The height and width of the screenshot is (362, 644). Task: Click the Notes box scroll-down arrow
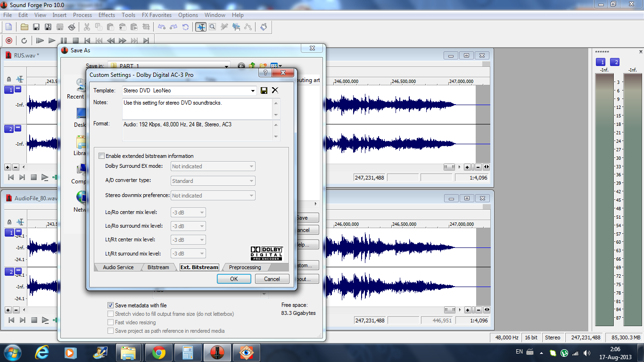pyautogui.click(x=276, y=115)
